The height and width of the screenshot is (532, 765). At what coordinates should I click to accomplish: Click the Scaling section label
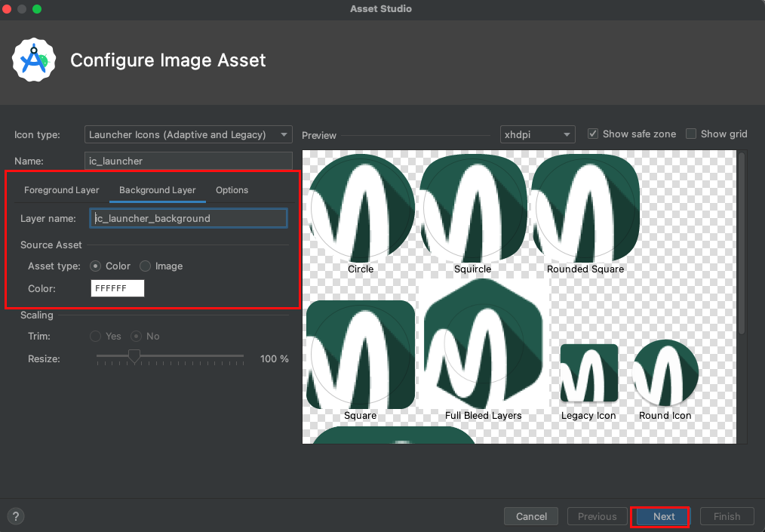[x=37, y=315]
